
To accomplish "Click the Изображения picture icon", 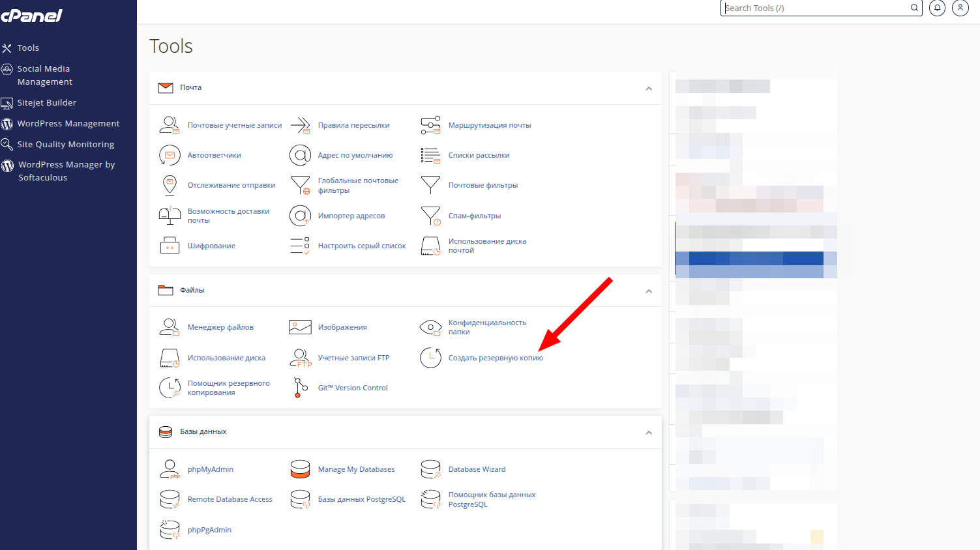I will click(x=300, y=327).
